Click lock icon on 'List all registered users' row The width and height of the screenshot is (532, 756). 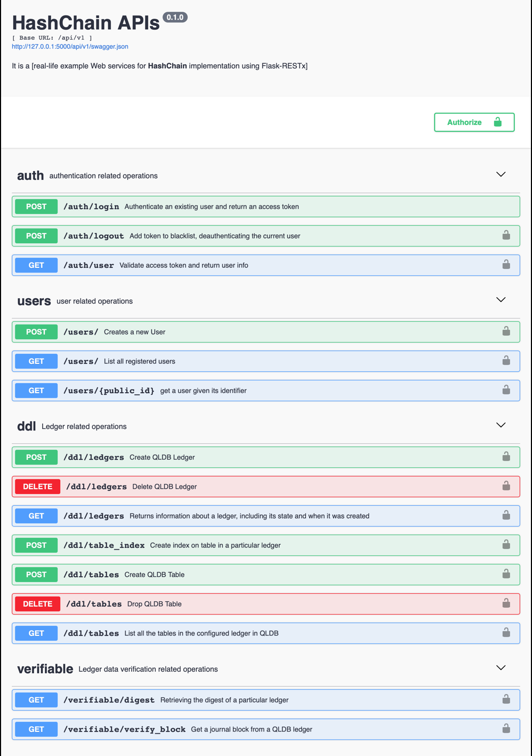coord(506,361)
